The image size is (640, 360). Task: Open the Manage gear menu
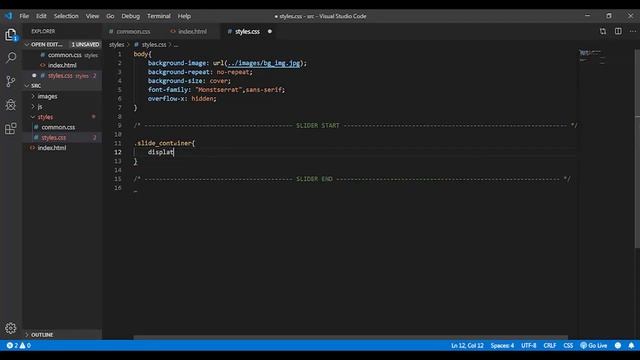[x=11, y=328]
